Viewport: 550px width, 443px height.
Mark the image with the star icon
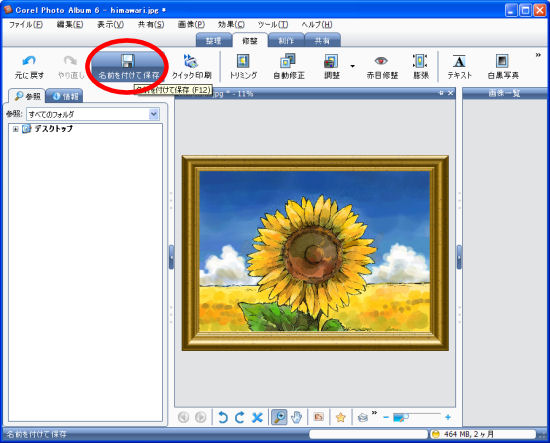pyautogui.click(x=341, y=417)
